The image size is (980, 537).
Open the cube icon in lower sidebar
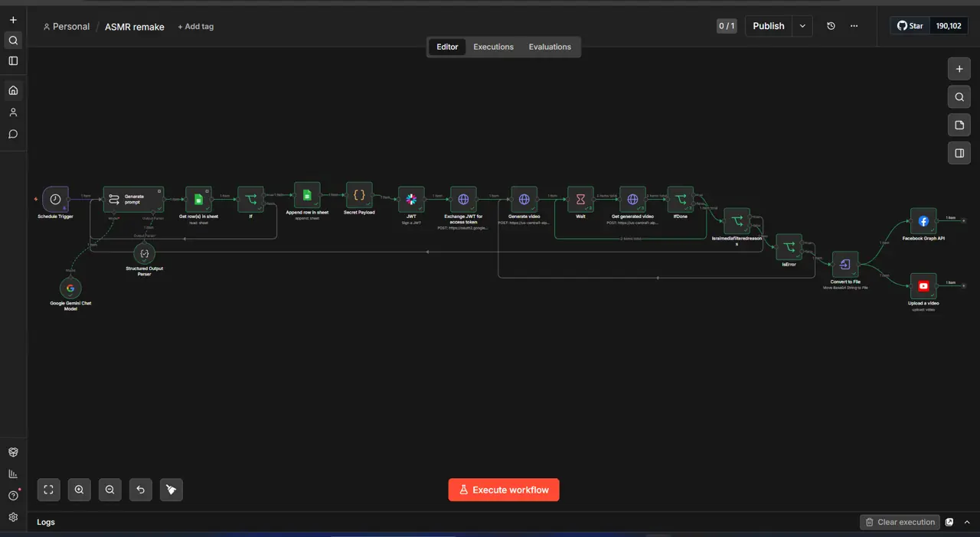(13, 452)
